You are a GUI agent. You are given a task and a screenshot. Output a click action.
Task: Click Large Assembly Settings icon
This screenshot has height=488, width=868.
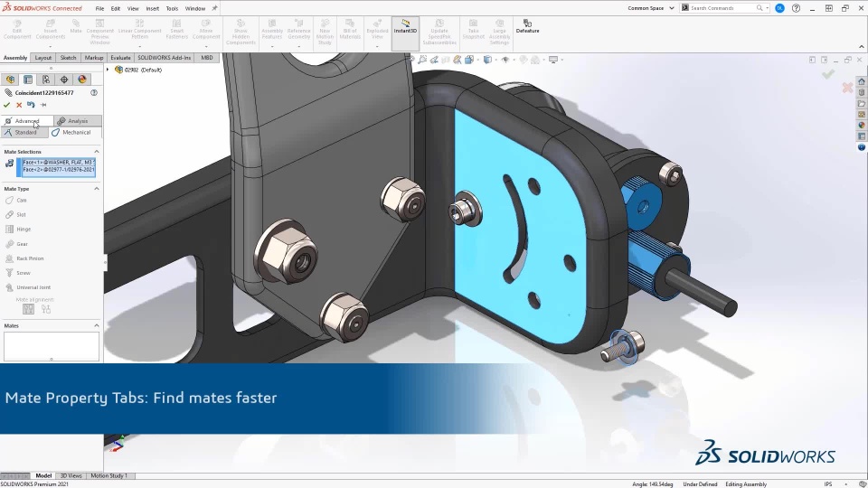tap(499, 23)
